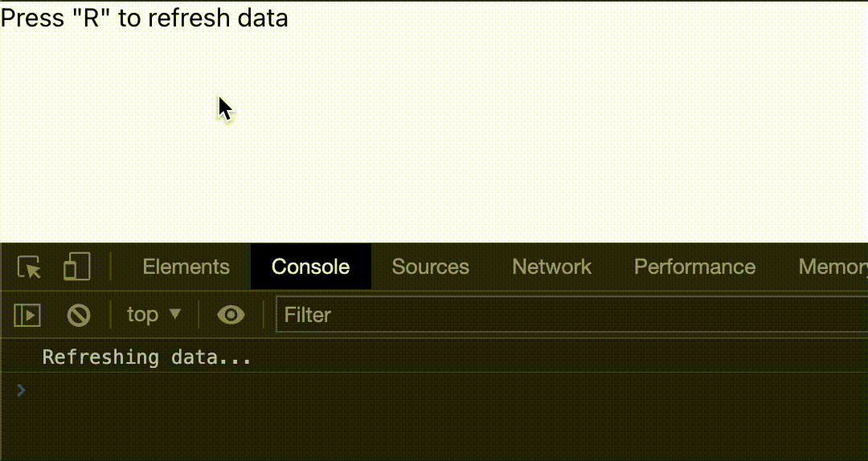Screen dimensions: 868x461
Task: Activate the inspect element picker icon
Action: tap(30, 267)
